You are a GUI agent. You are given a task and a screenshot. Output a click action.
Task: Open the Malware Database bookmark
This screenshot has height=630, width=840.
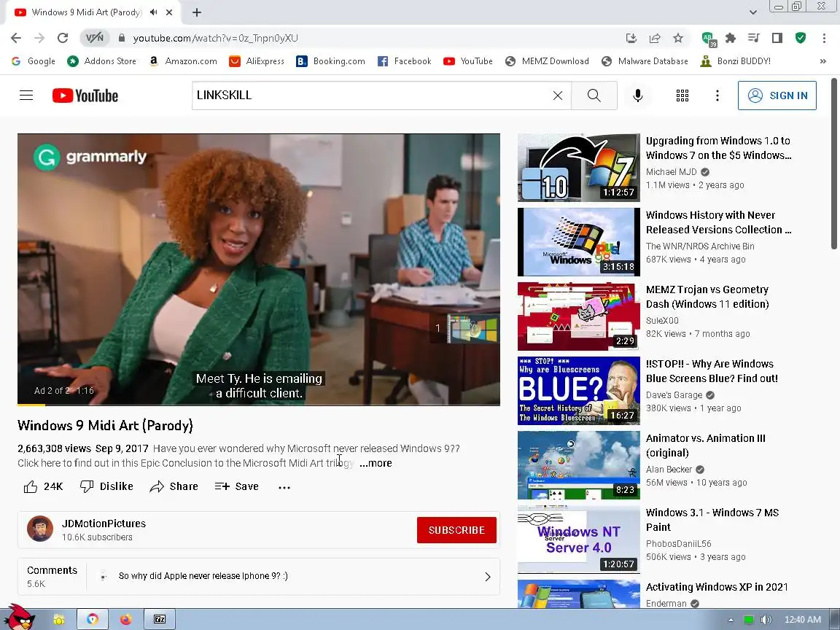(x=645, y=61)
